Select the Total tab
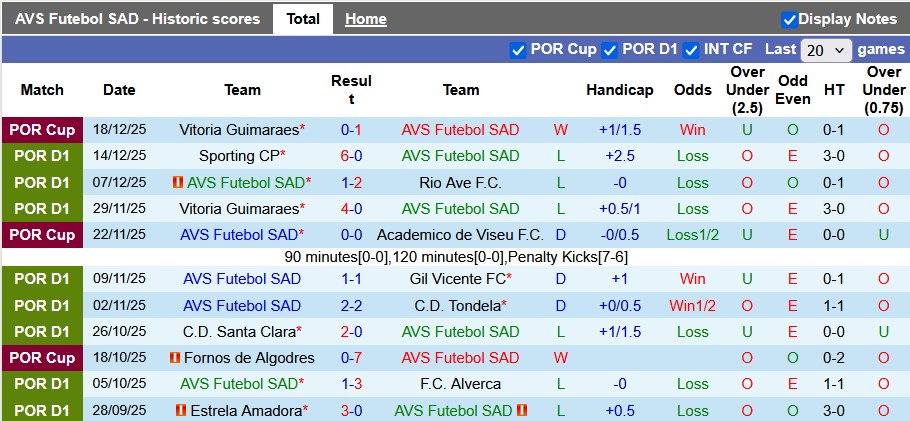The height and width of the screenshot is (421, 910). click(303, 19)
